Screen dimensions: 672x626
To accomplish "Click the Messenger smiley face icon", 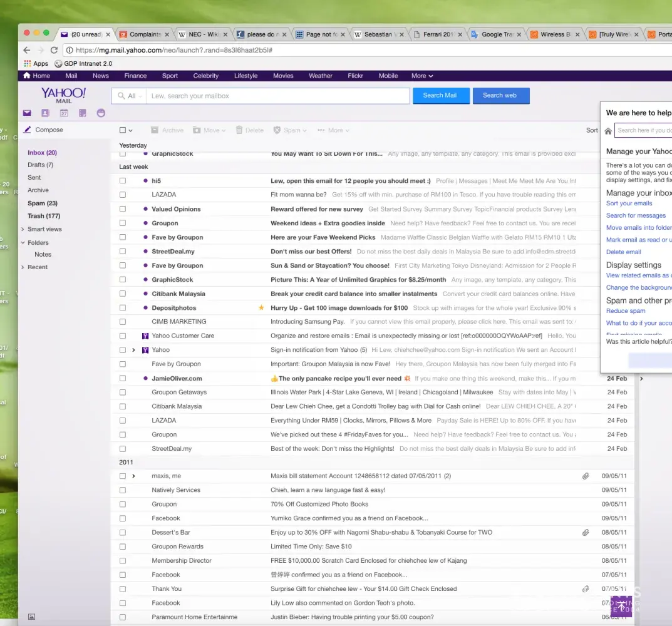I will pyautogui.click(x=101, y=113).
